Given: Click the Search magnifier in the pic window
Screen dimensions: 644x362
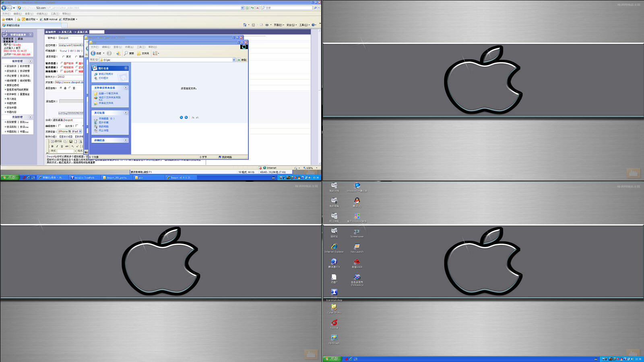Looking at the screenshot, I should [129, 53].
